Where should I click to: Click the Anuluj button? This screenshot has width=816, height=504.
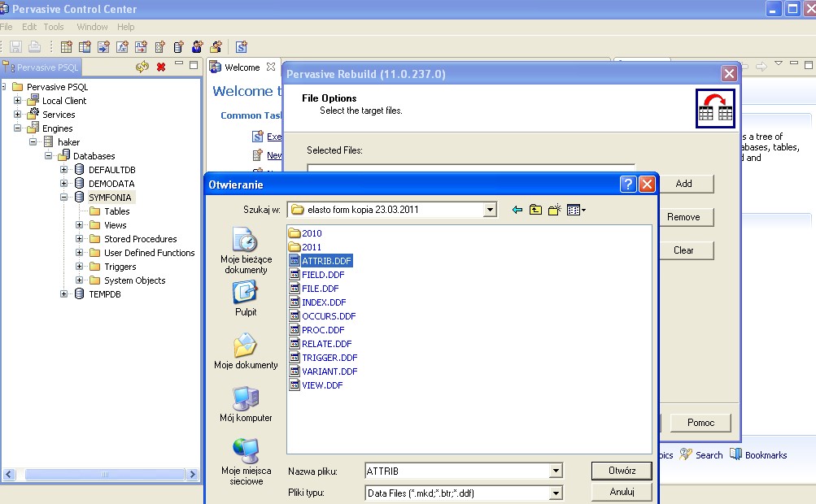pos(622,492)
